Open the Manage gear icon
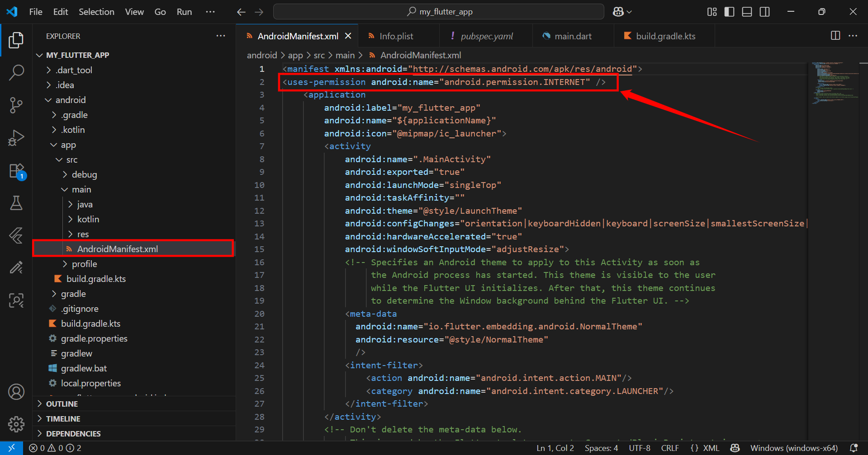Viewport: 868px width, 455px height. click(16, 424)
